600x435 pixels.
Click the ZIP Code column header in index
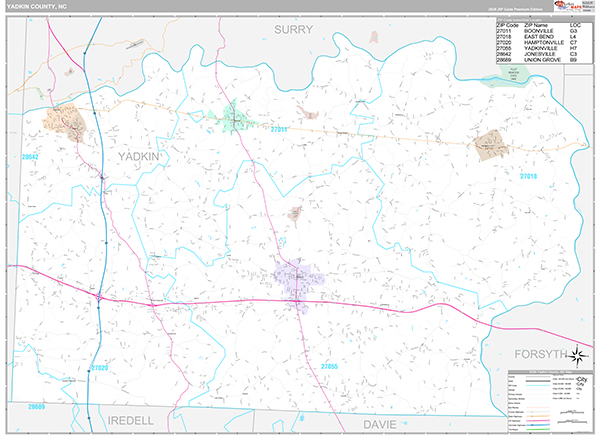pyautogui.click(x=507, y=25)
